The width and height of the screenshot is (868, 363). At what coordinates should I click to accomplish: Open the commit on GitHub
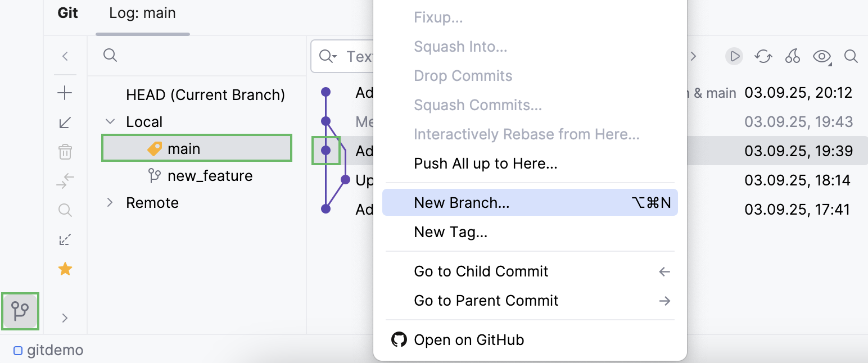(x=469, y=339)
